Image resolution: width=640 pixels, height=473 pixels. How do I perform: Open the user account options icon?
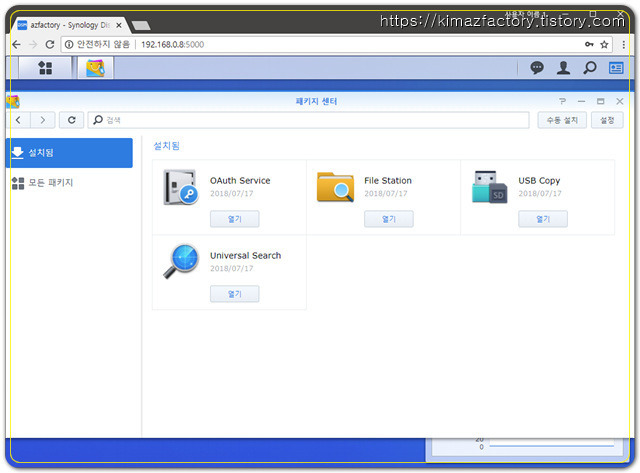click(x=563, y=67)
